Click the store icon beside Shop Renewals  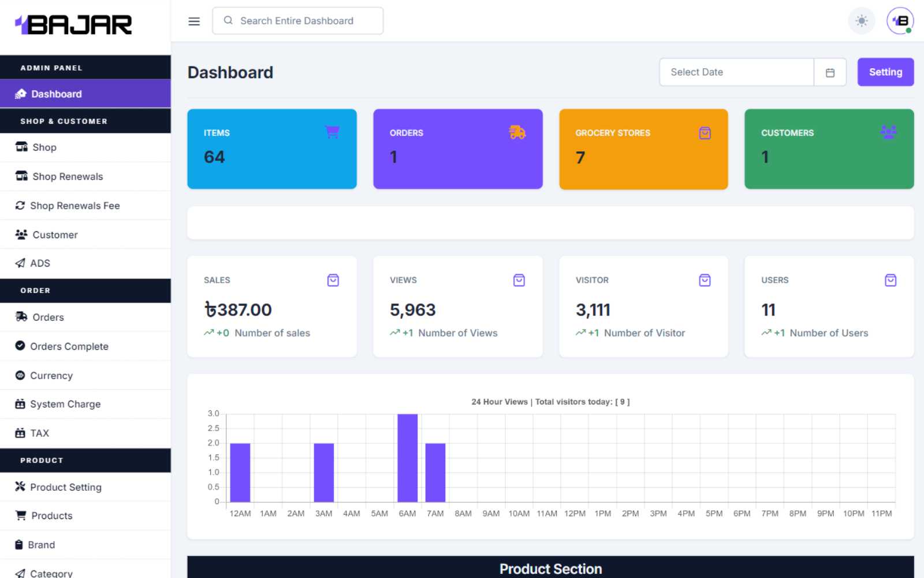pos(21,176)
